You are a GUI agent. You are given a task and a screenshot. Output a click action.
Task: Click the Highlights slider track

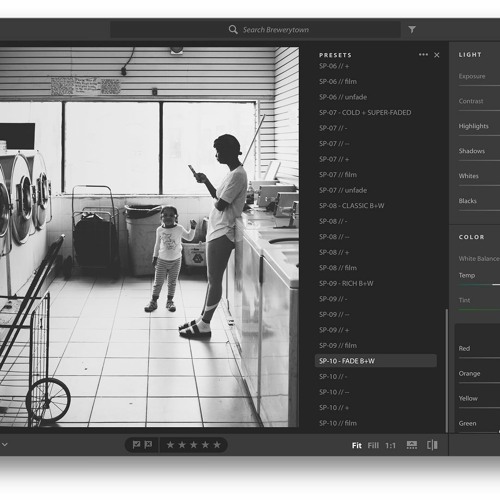[479, 136]
